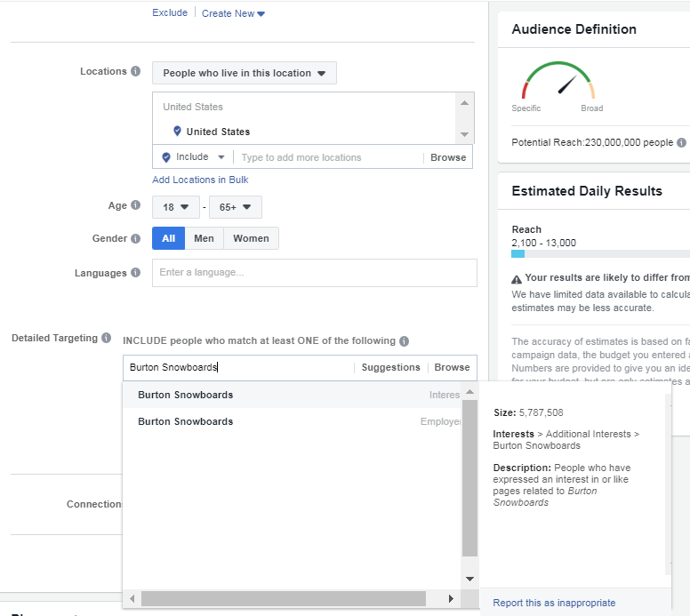Select the Women gender option
The height and width of the screenshot is (616, 690).
[x=251, y=238]
